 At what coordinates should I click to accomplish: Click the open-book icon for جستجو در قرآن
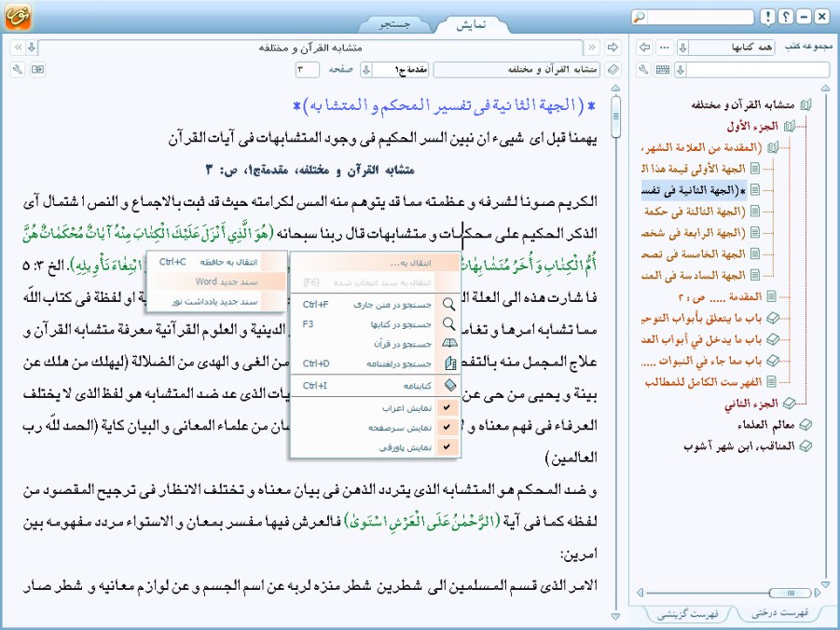(x=449, y=343)
